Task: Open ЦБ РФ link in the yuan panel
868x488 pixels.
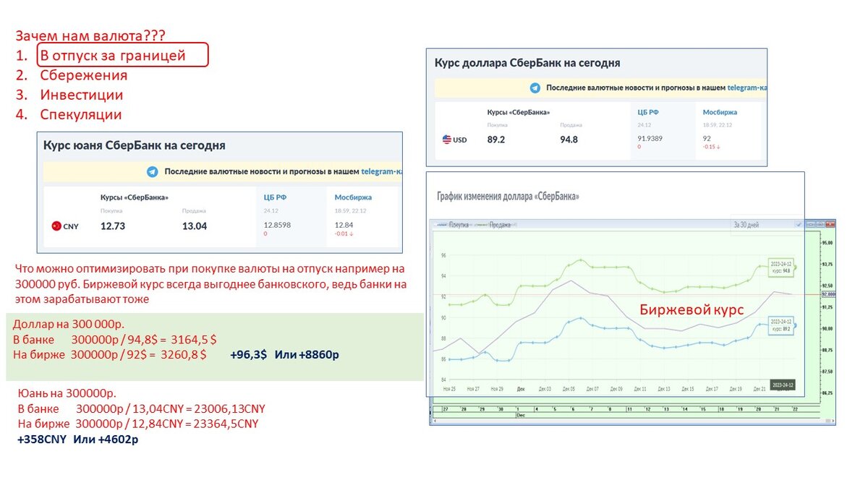Action: coord(275,197)
